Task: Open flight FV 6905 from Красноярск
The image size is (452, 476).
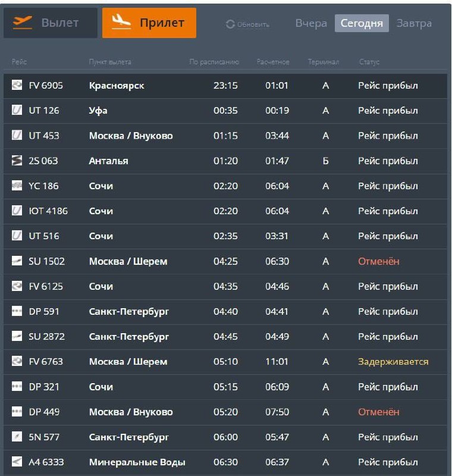Action: click(x=225, y=86)
